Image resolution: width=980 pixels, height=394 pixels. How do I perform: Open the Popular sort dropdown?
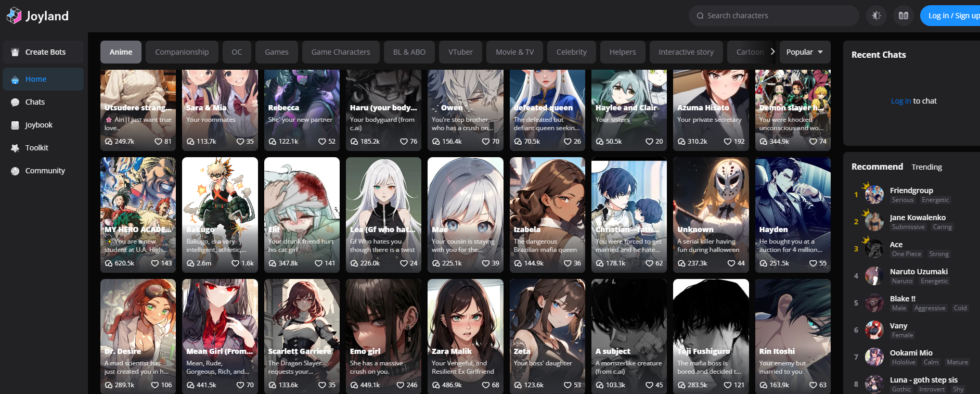click(805, 52)
